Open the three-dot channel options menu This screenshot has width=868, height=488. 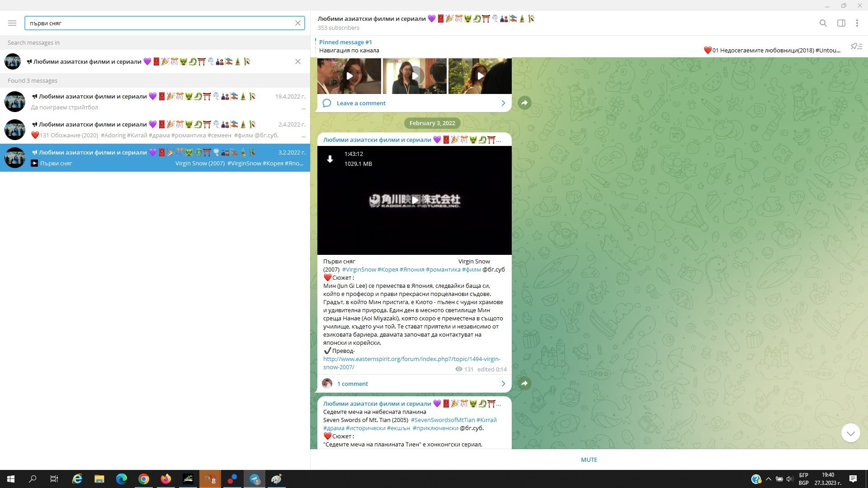pos(857,23)
